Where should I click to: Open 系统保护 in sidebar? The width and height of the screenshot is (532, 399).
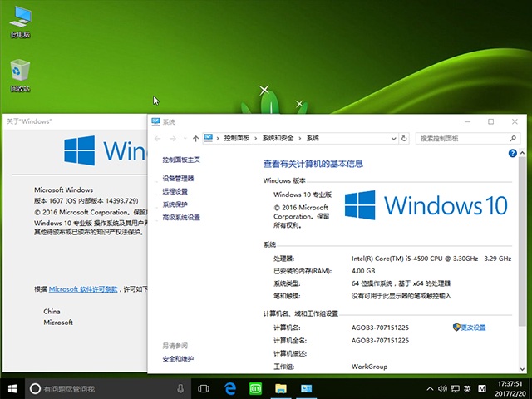tap(175, 204)
